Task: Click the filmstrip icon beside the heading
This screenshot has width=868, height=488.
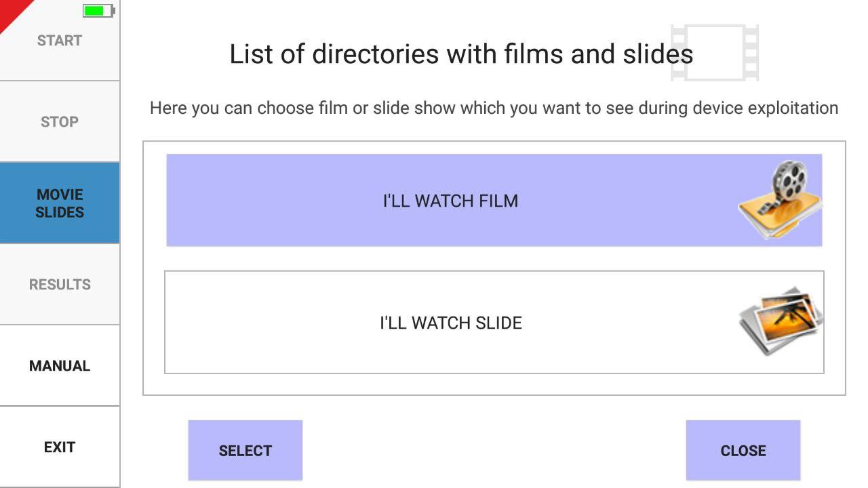Action: [715, 53]
